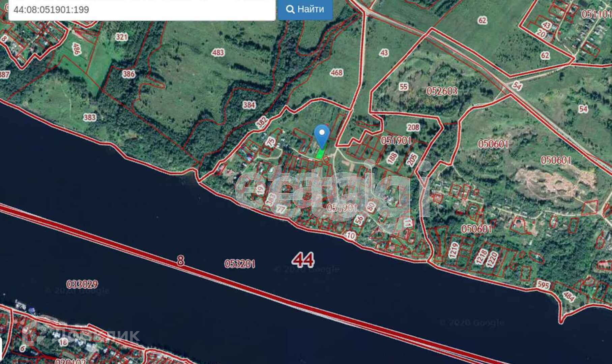Click the ДомКлик logo watermark
Image resolution: width=612 pixels, height=364 pixels.
pos(81,335)
